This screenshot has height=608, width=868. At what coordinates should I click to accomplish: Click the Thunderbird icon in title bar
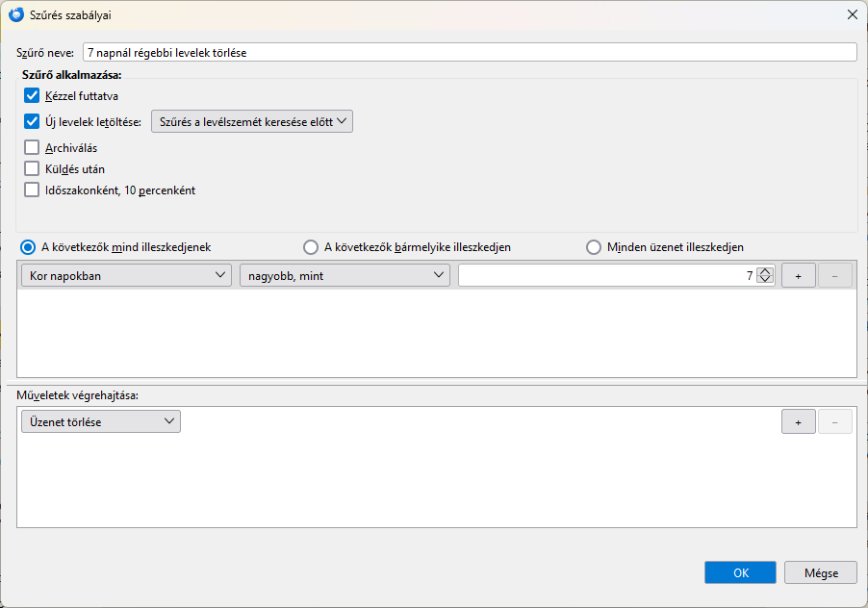(x=16, y=15)
